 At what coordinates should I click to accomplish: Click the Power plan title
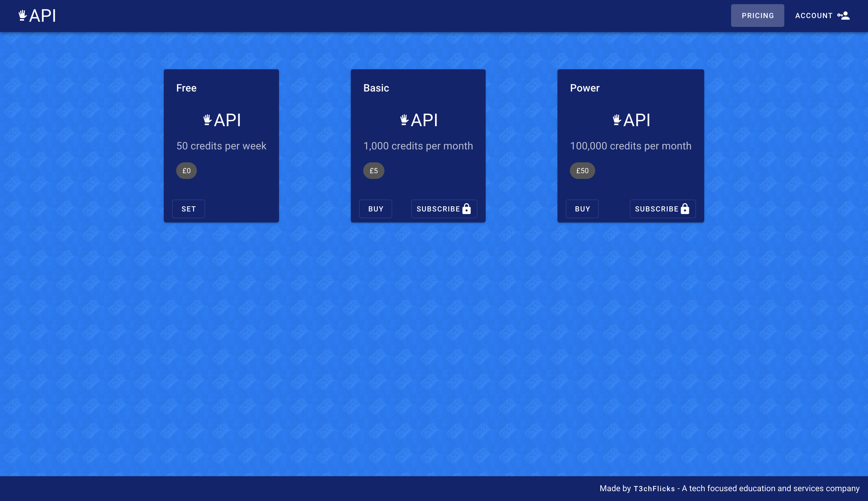pos(584,88)
